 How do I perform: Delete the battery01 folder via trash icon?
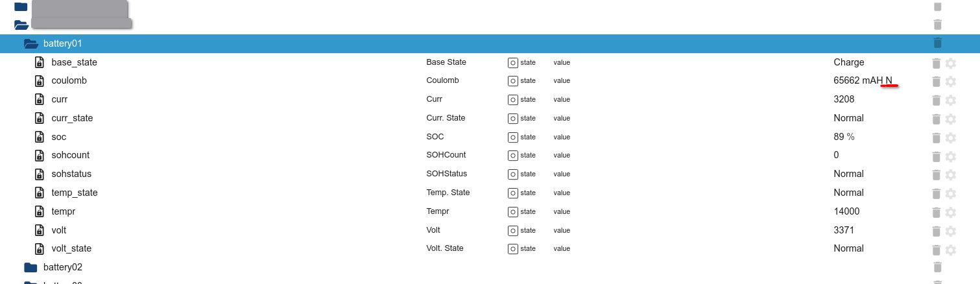(x=937, y=43)
